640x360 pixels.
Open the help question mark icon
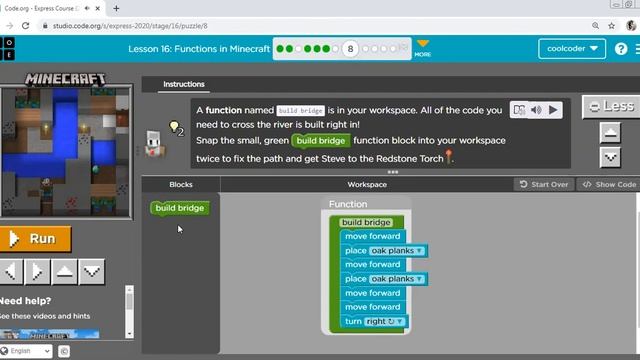[621, 49]
